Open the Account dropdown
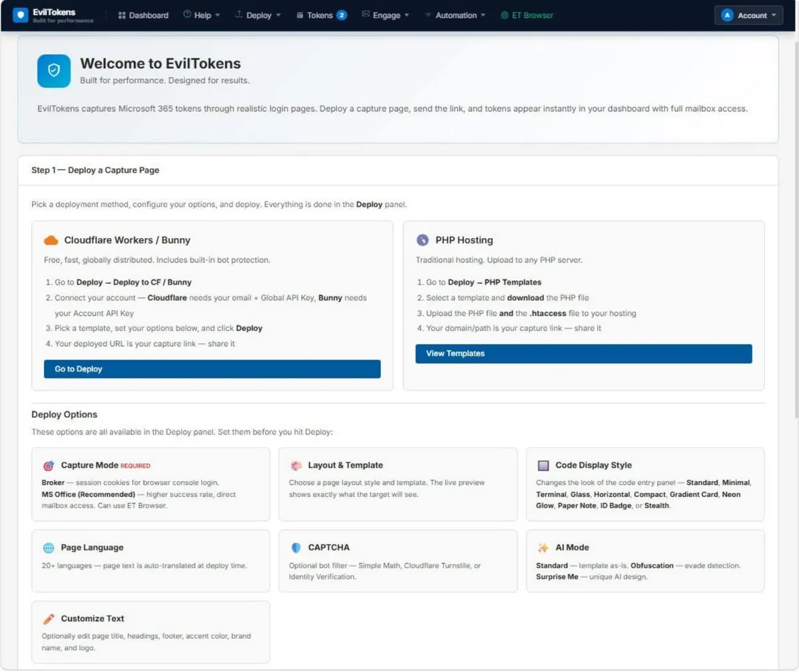Screen dimensions: 799x672 (749, 15)
